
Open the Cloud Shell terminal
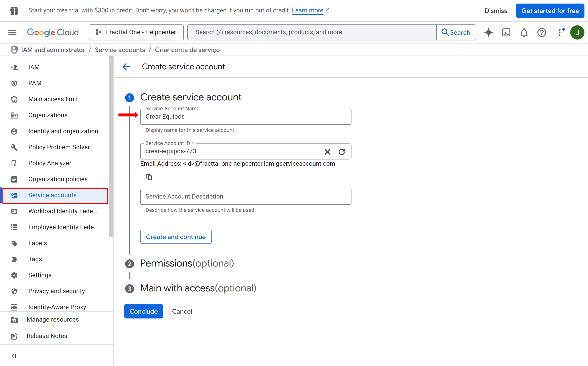tap(506, 32)
